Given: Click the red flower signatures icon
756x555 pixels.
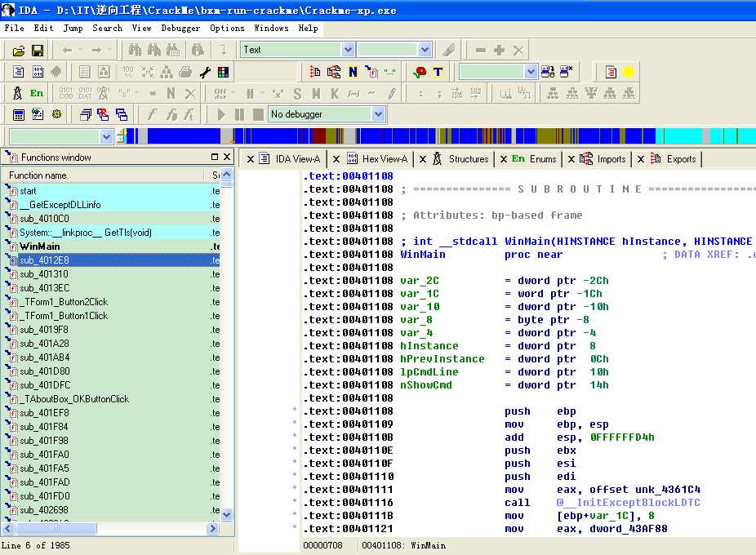Looking at the screenshot, I should point(420,72).
